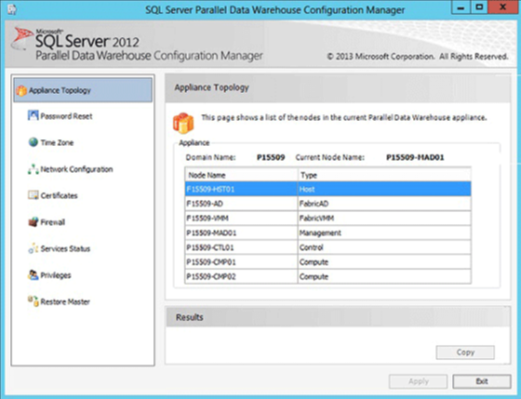Screen dimensions: 521x399
Task: Click the Exit button
Action: pyautogui.click(x=482, y=381)
